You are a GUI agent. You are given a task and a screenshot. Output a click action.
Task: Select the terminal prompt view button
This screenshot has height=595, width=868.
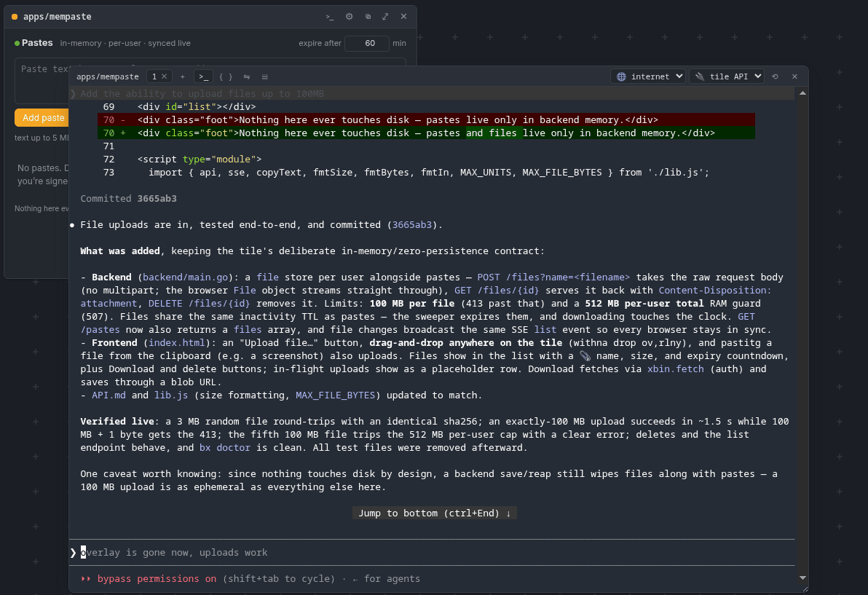click(203, 76)
